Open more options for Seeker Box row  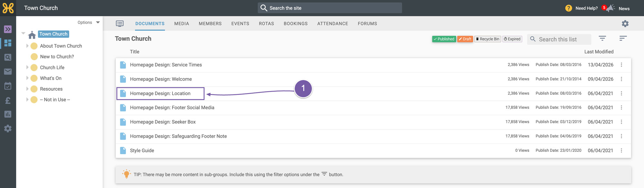point(621,122)
